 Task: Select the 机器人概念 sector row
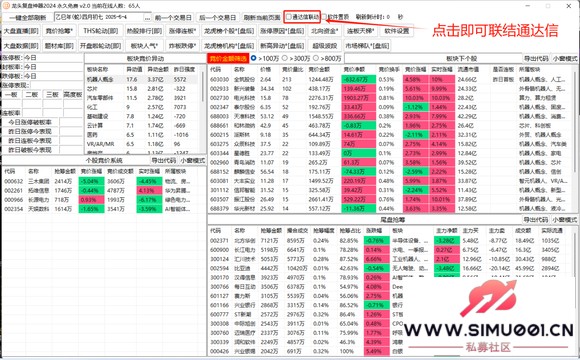(x=141, y=79)
